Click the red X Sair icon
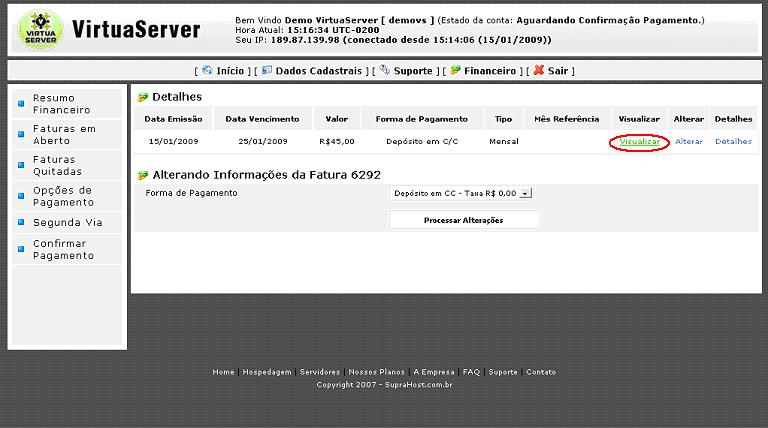The image size is (768, 428). pos(539,70)
